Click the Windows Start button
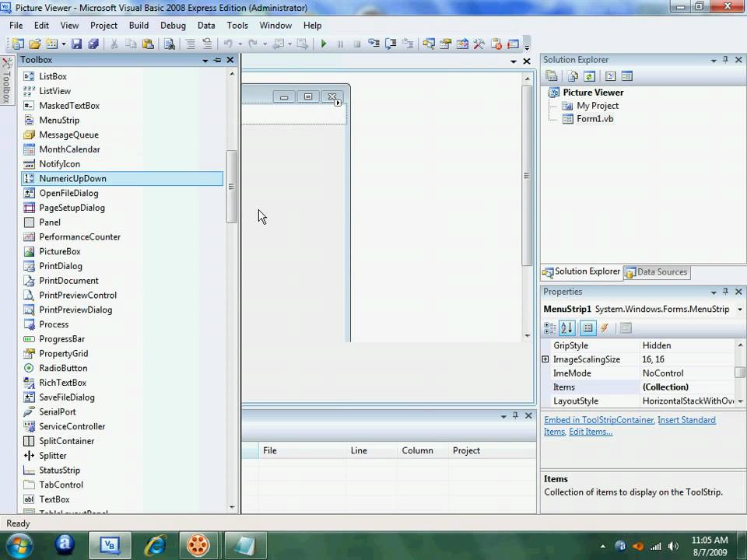This screenshot has height=560, width=747. tap(19, 545)
